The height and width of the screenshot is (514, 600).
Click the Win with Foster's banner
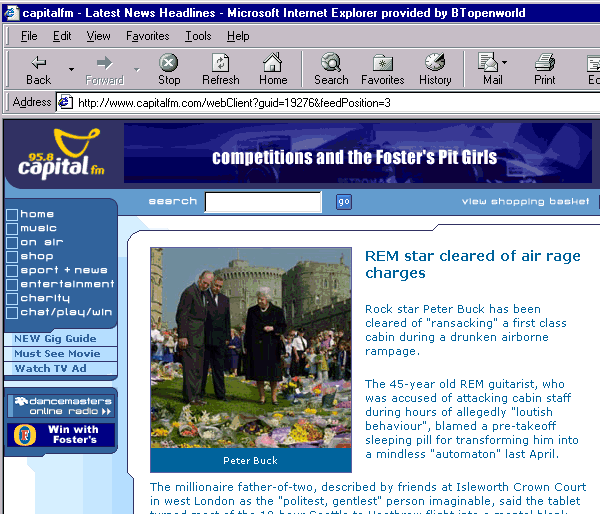[x=61, y=435]
